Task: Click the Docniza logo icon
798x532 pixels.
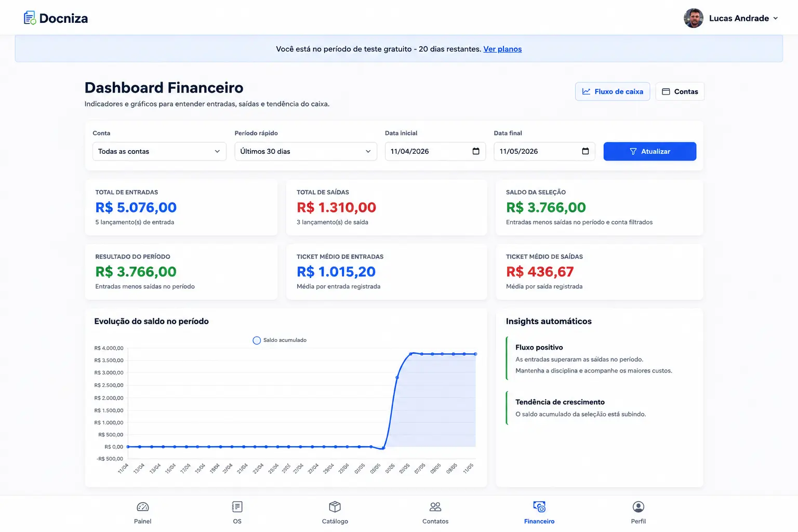Action: click(x=30, y=18)
